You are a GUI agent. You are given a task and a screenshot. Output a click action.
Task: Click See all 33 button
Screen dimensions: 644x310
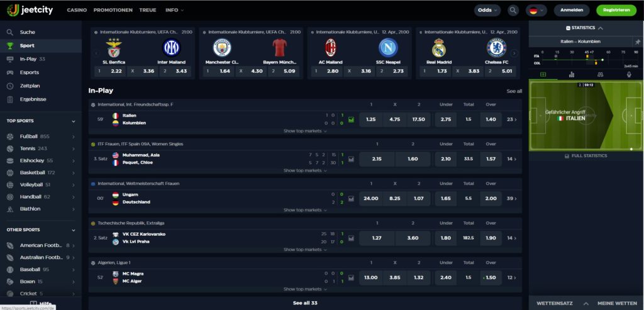(305, 303)
